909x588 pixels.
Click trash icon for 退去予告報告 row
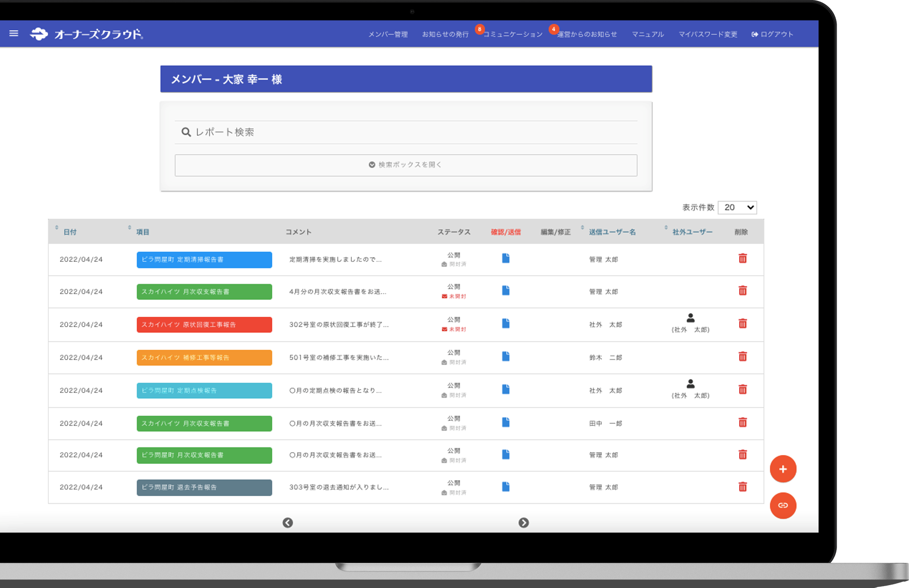tap(742, 487)
